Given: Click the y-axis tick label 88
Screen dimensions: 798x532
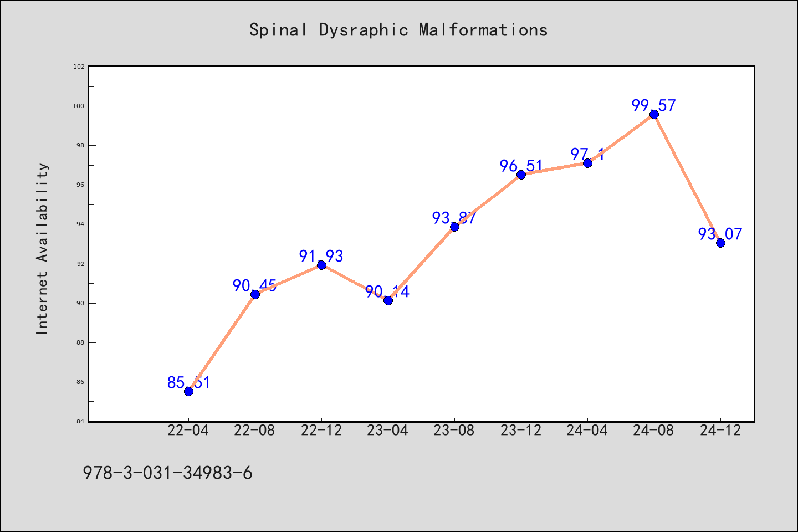Looking at the screenshot, I should tap(81, 342).
